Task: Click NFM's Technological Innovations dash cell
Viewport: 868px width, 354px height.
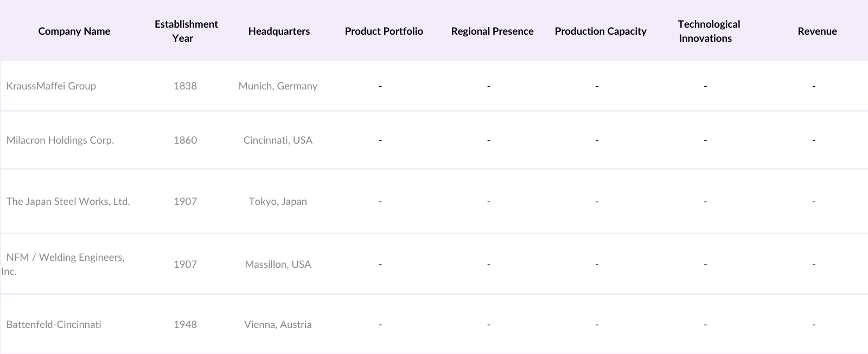Action: click(705, 264)
